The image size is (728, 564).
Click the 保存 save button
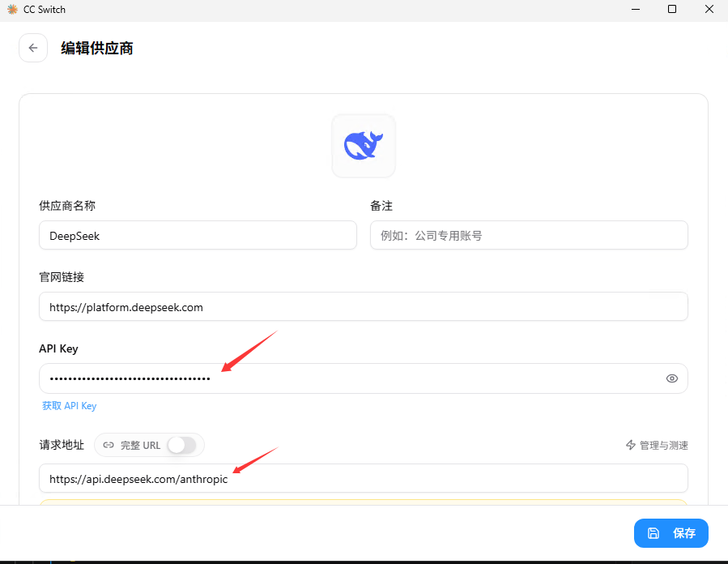(671, 533)
